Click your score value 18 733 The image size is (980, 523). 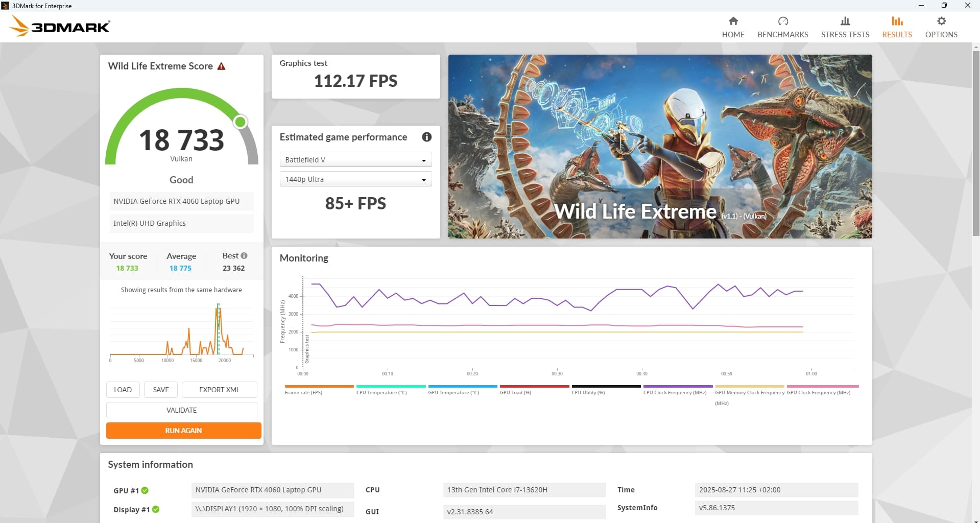[x=127, y=268]
